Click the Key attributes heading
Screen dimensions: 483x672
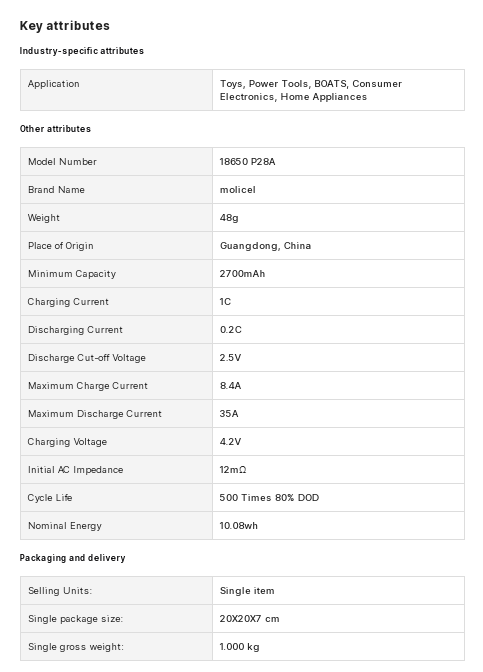(65, 26)
